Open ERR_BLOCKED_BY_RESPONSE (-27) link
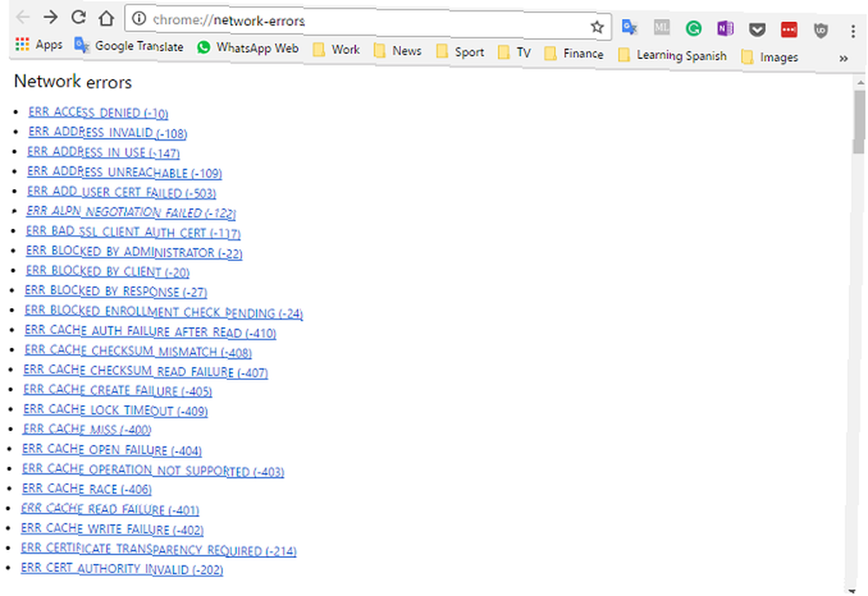This screenshot has width=868, height=596. pyautogui.click(x=116, y=291)
